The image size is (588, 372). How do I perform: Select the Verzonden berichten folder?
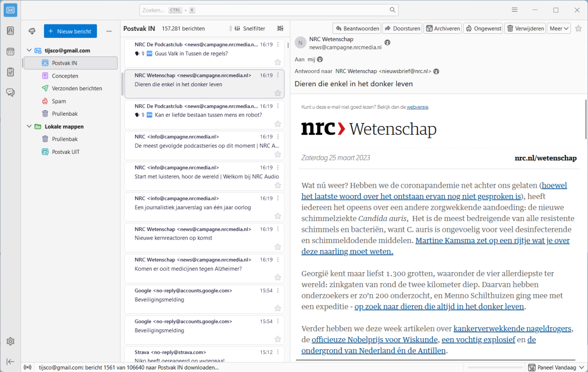pos(77,89)
